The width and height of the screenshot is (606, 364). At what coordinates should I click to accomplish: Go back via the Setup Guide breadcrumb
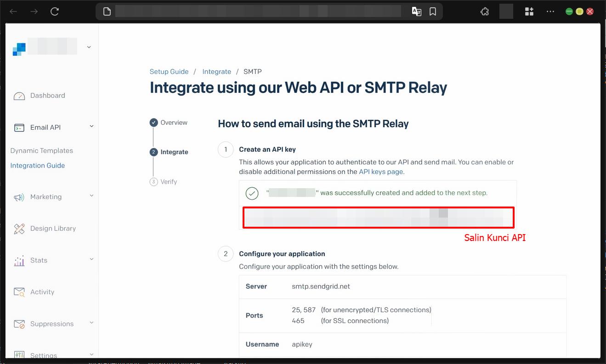tap(169, 72)
